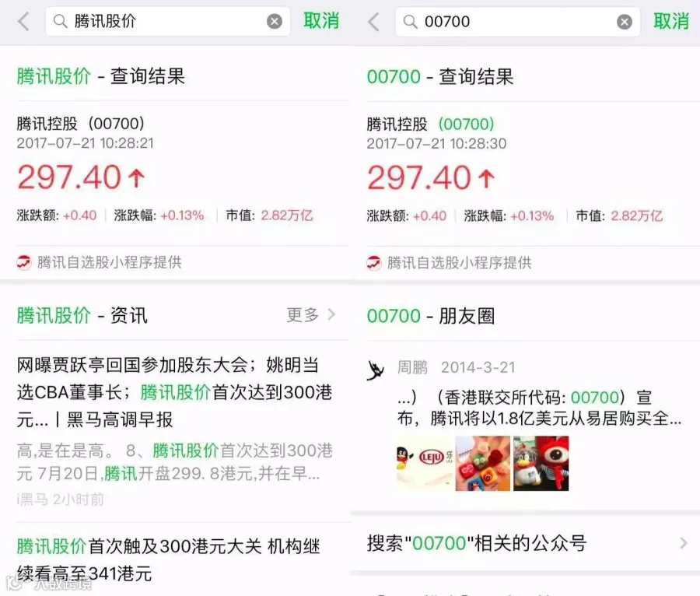Image resolution: width=700 pixels, height=596 pixels.
Task: Tap 取消 beside the 00700 search
Action: coord(671,22)
